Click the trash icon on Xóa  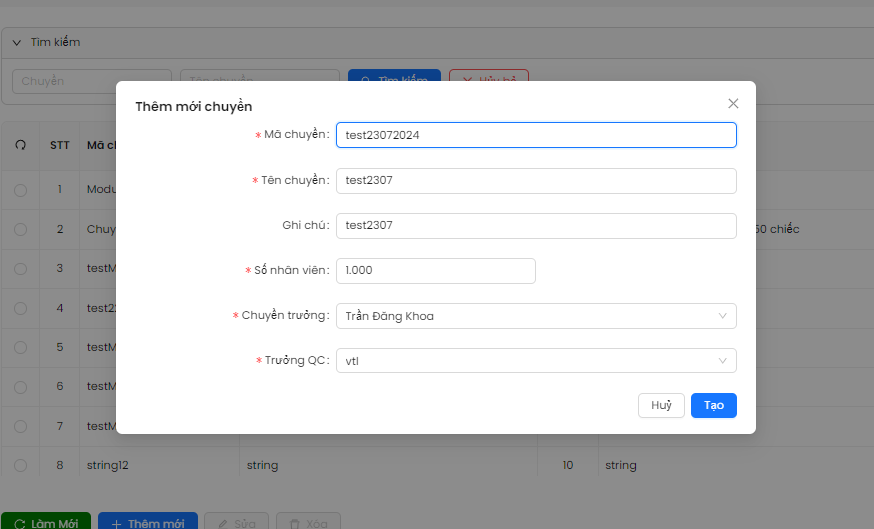pos(294,524)
